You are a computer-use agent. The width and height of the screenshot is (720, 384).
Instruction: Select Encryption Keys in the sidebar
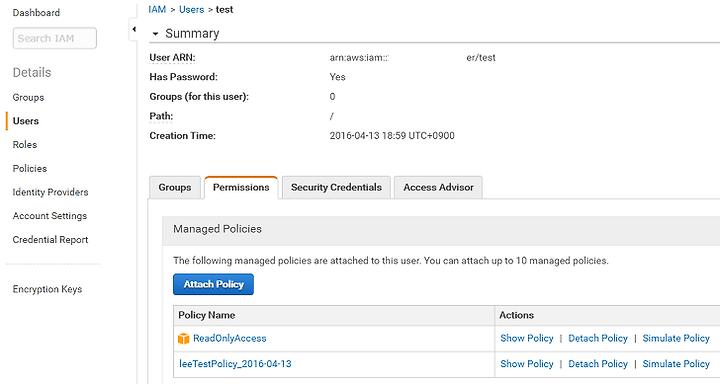click(47, 289)
